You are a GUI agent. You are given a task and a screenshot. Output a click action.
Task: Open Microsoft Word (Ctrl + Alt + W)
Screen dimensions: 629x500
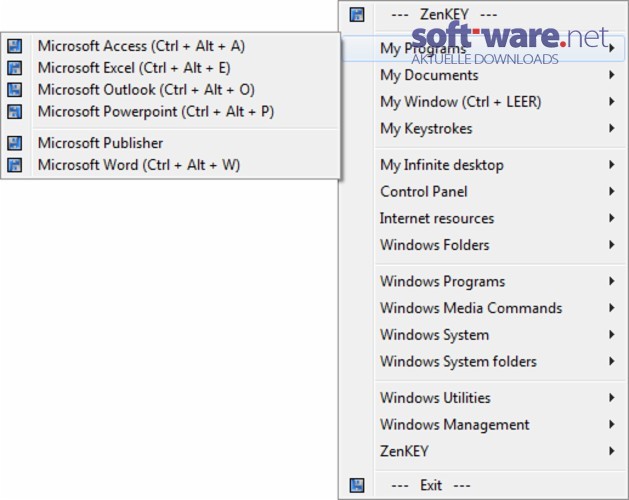(x=170, y=165)
